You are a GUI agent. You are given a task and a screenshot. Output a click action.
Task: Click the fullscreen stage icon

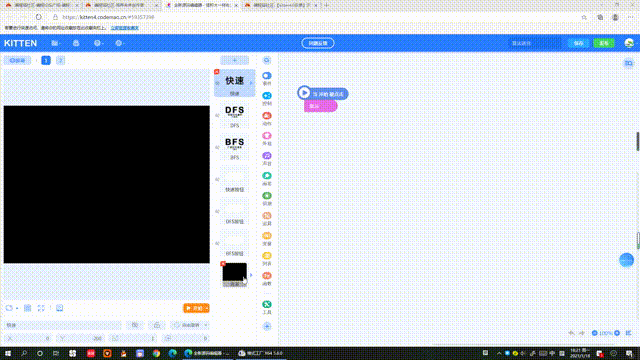41,308
